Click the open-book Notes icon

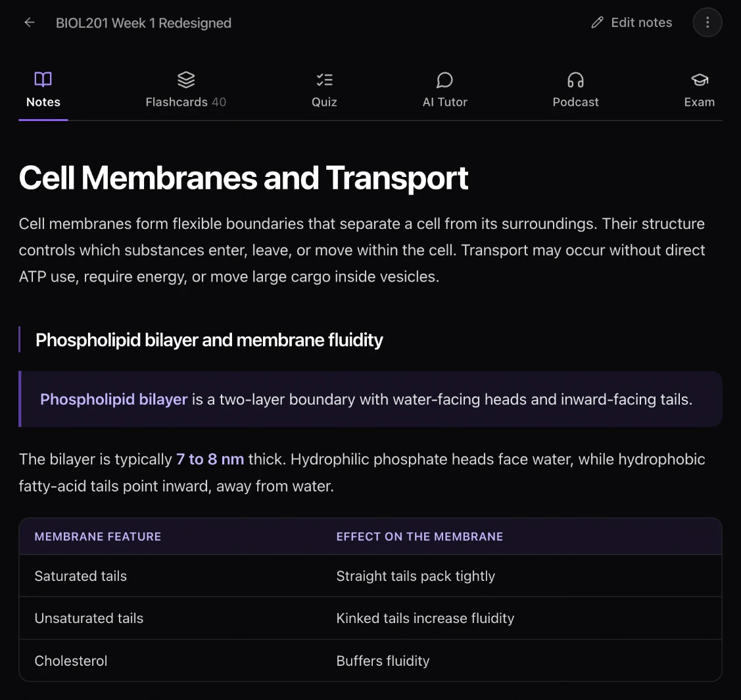point(43,80)
